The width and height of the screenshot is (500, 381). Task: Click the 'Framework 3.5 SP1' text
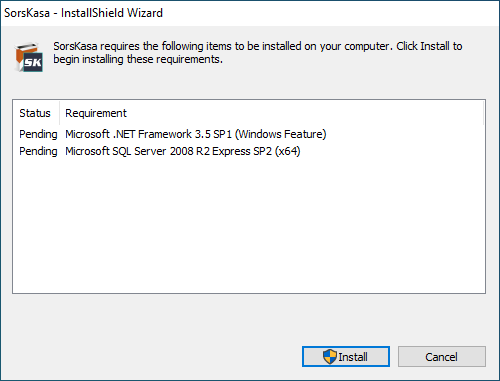pyautogui.click(x=185, y=134)
